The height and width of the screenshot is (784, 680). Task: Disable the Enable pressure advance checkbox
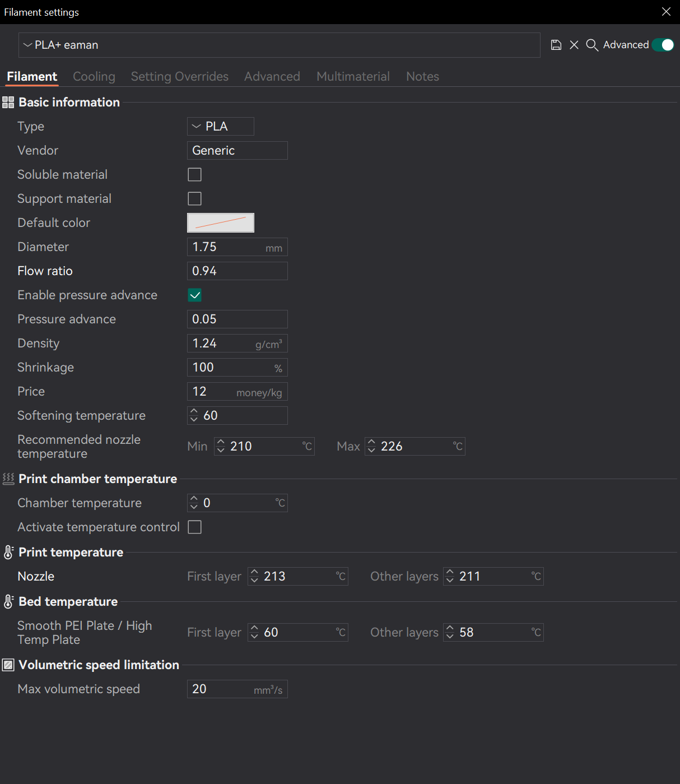tap(194, 295)
